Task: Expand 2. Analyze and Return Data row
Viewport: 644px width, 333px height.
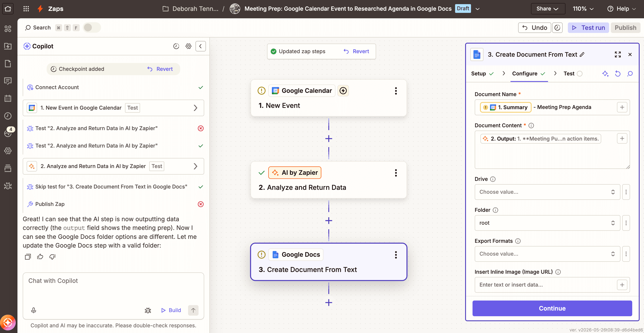Action: (113, 166)
